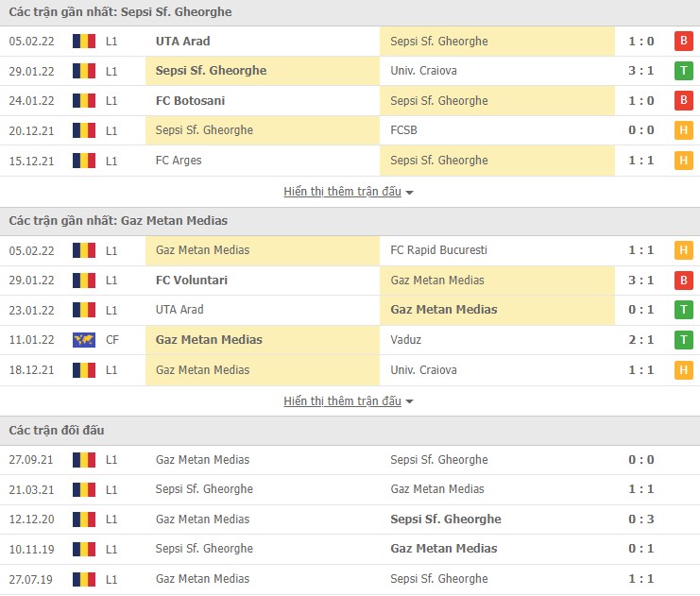This screenshot has height=596, width=700.
Task: Click the red B badge in the UTA Arad row
Action: pos(683,41)
